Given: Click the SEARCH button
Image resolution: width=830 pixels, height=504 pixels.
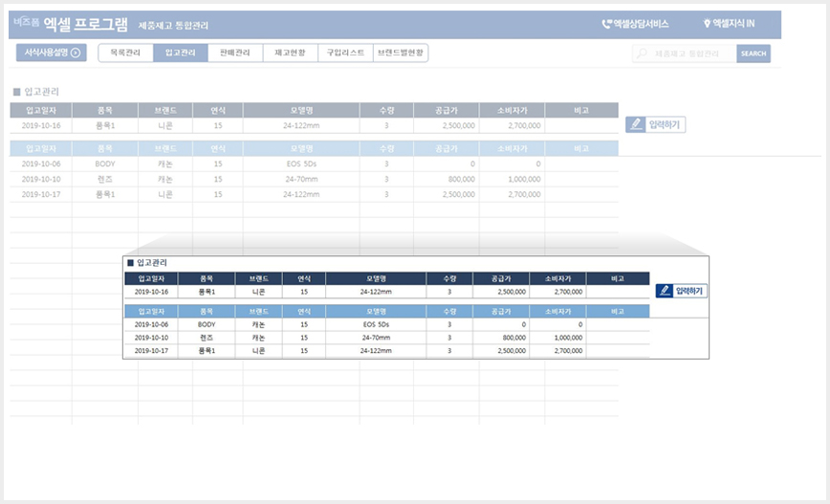Looking at the screenshot, I should click(754, 54).
